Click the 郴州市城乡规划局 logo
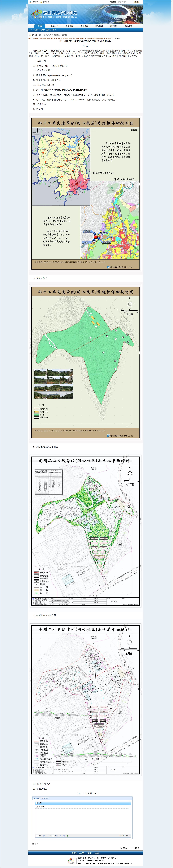 54,14
